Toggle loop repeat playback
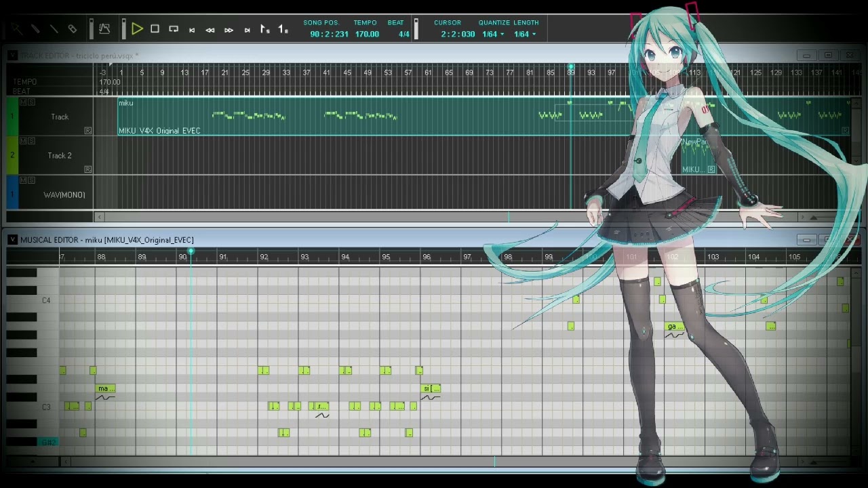Image resolution: width=868 pixels, height=488 pixels. coord(174,29)
